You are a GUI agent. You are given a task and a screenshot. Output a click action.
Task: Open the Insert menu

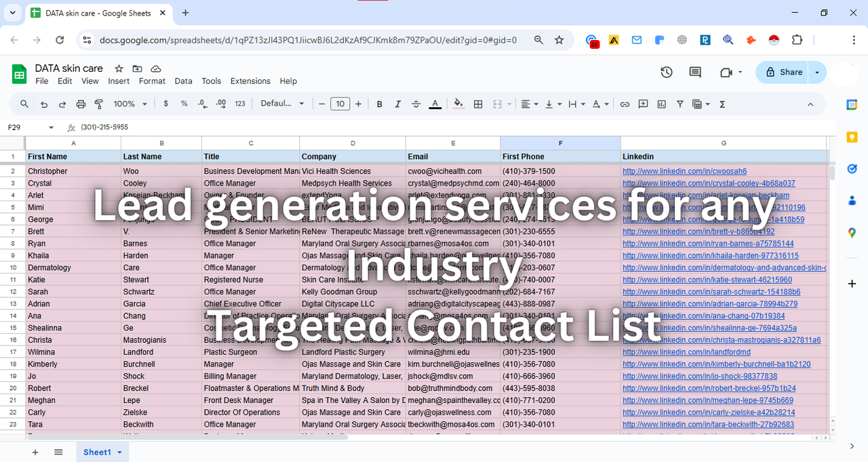point(119,81)
